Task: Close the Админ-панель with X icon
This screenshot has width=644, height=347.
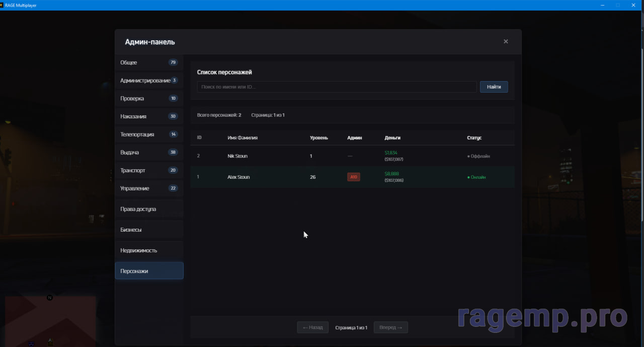Action: 506,41
